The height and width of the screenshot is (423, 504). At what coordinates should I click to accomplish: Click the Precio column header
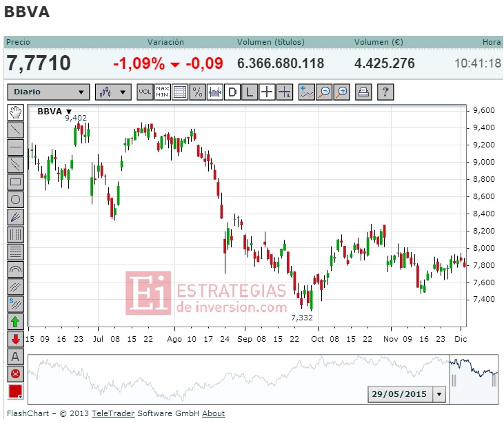[18, 42]
